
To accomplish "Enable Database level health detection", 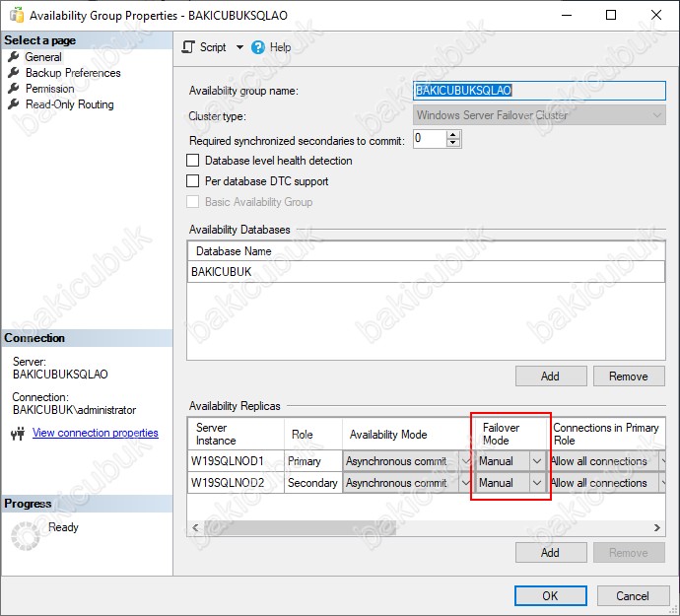I will coord(193,161).
